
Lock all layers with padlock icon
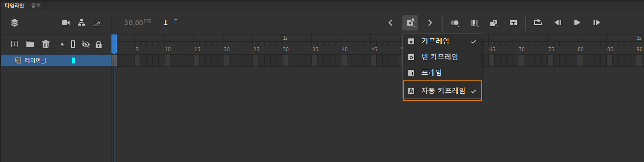pos(98,45)
